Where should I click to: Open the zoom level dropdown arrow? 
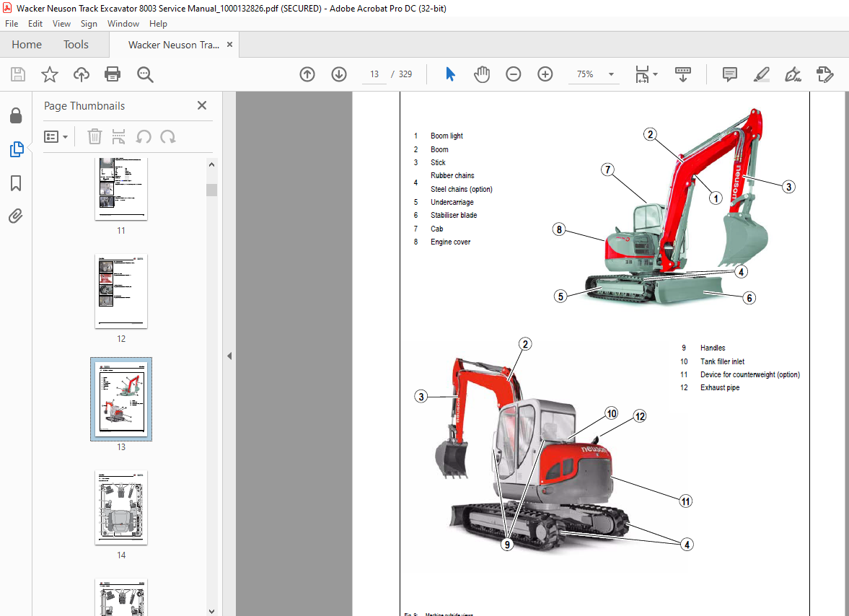[611, 74]
